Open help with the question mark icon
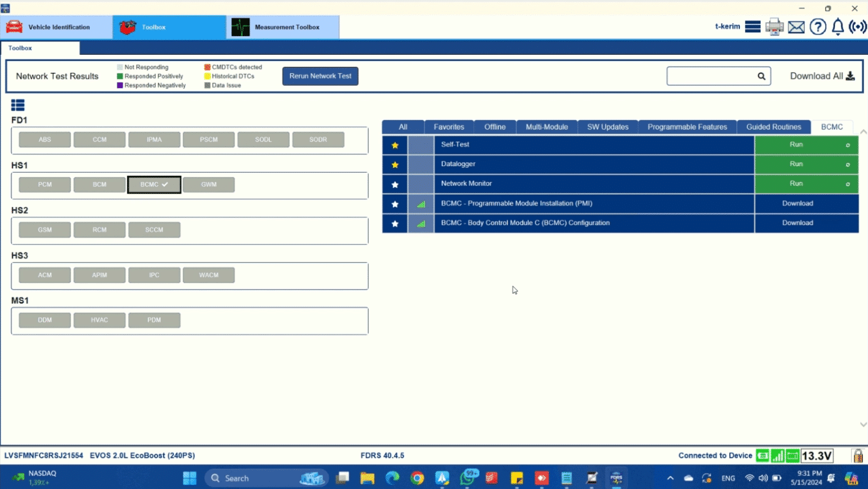 (x=818, y=27)
